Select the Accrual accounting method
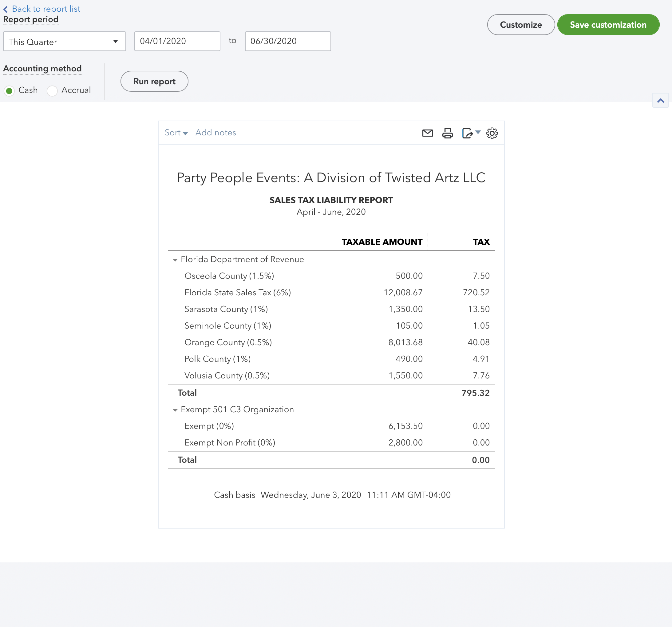Viewport: 672px width, 627px height. click(x=52, y=91)
